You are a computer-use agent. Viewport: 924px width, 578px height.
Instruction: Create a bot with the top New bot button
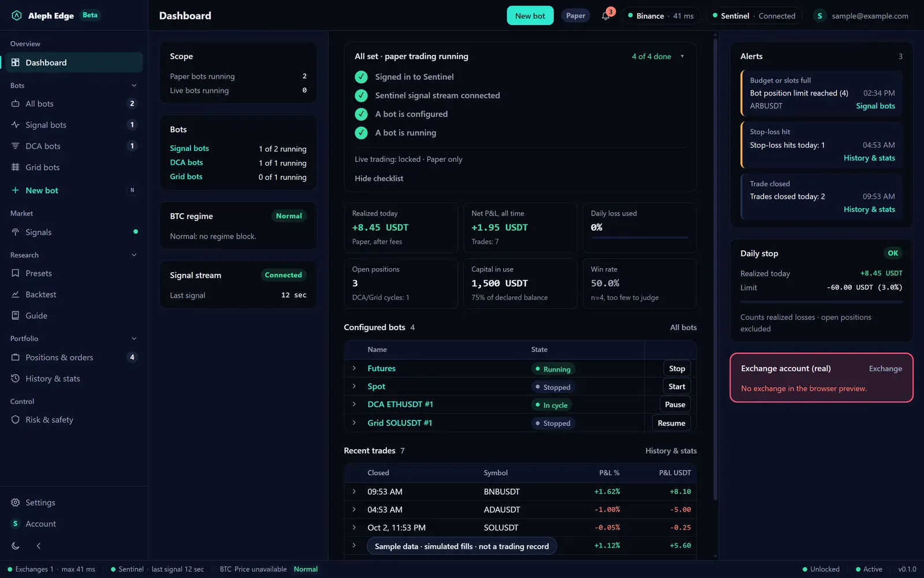pyautogui.click(x=530, y=16)
